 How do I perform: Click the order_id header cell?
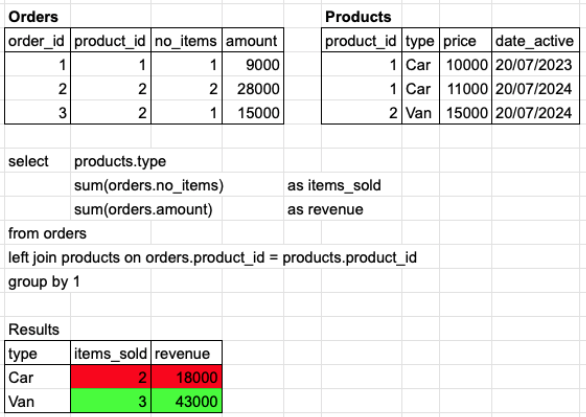pos(37,40)
